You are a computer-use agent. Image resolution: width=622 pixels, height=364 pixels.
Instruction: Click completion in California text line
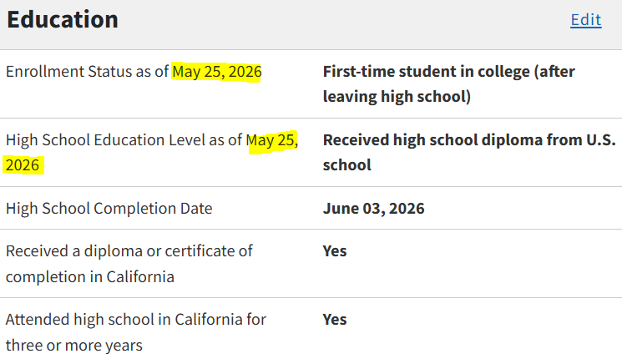tap(90, 277)
